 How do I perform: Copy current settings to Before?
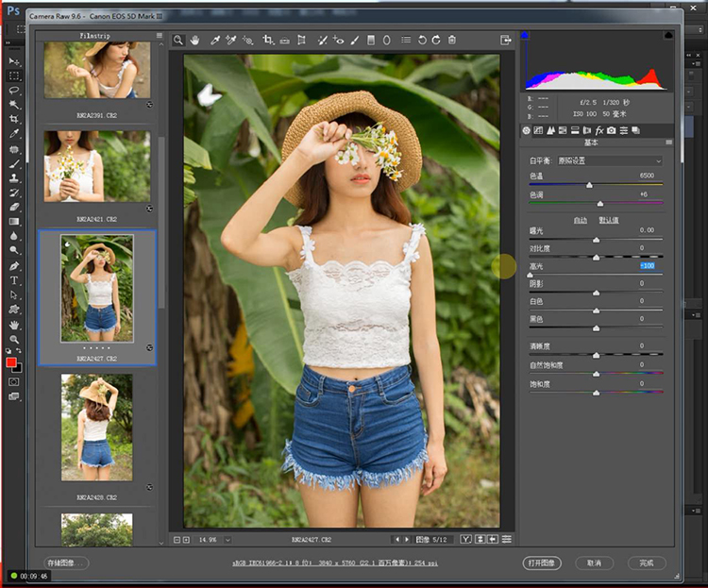493,539
